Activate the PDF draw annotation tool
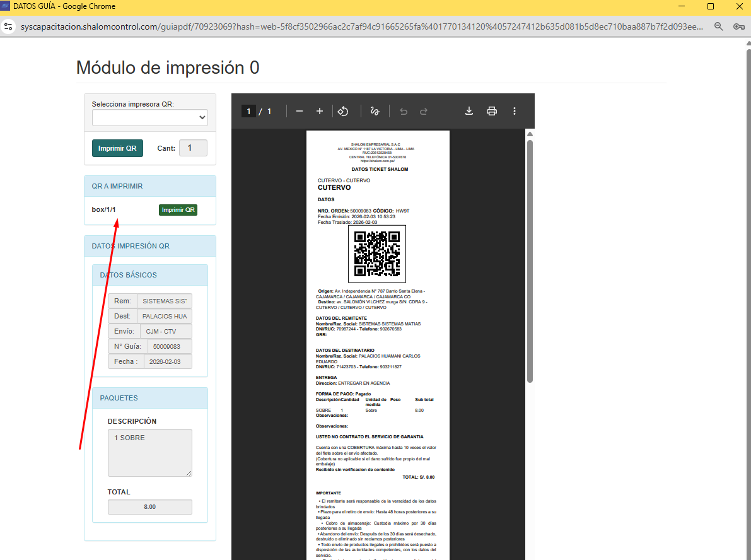751x560 pixels. pos(375,111)
